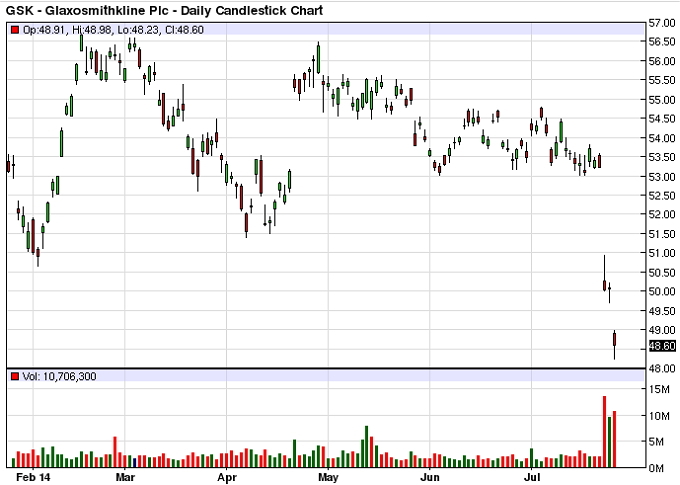Click the 10M volume axis label
The width and height of the screenshot is (680, 485).
tap(659, 416)
